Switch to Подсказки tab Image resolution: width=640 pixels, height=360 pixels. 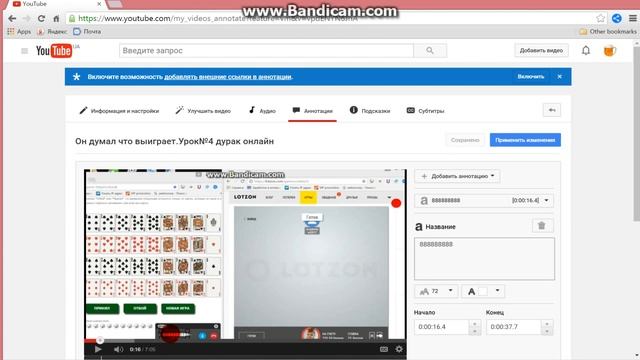point(370,111)
